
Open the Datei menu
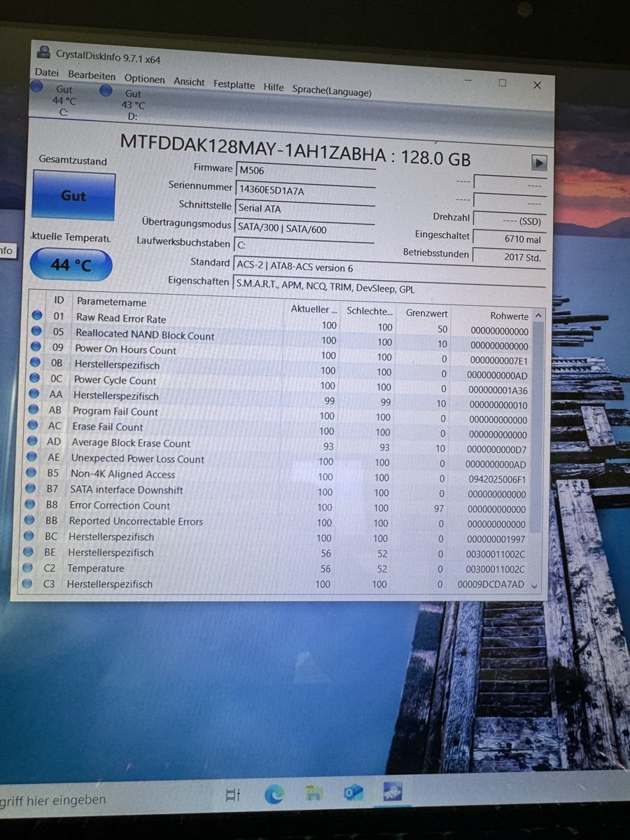coord(47,72)
